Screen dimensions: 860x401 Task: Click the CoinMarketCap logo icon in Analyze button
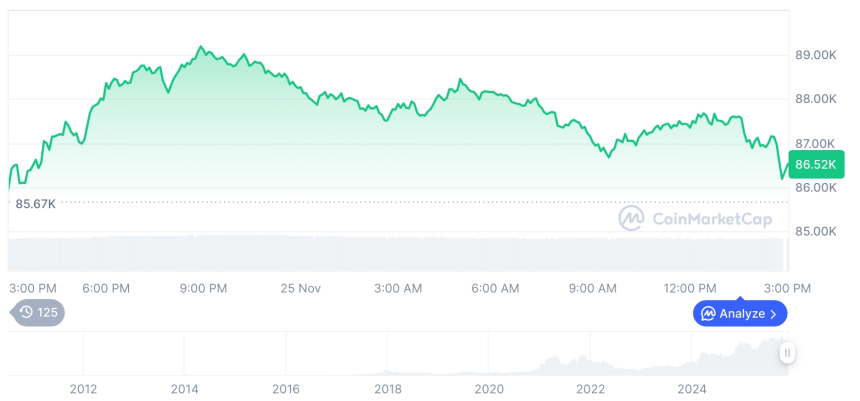click(x=708, y=313)
